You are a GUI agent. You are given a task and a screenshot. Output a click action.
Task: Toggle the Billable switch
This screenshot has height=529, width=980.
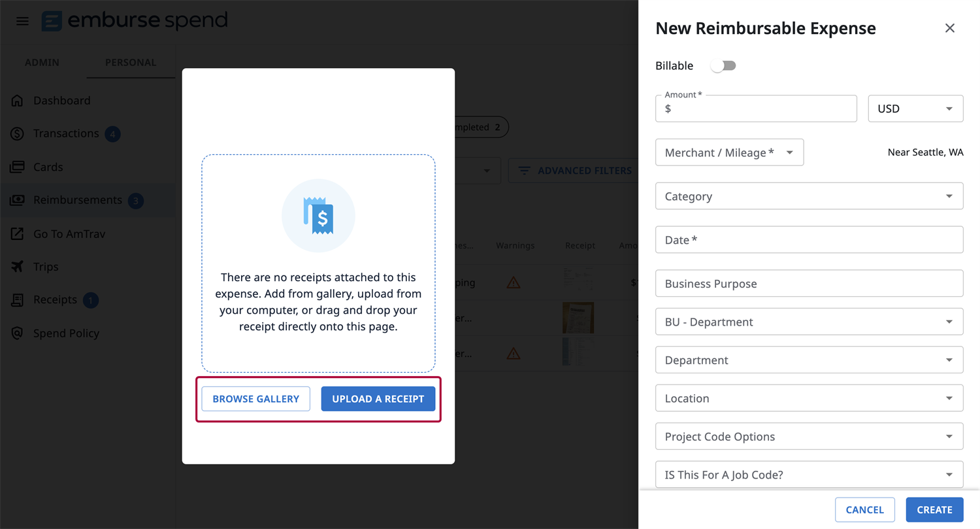click(x=723, y=66)
